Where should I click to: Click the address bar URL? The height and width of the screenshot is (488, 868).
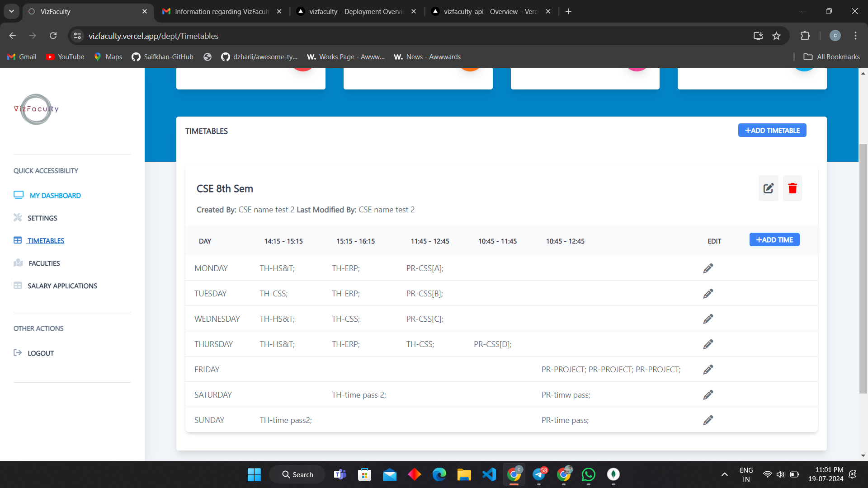[x=153, y=36]
